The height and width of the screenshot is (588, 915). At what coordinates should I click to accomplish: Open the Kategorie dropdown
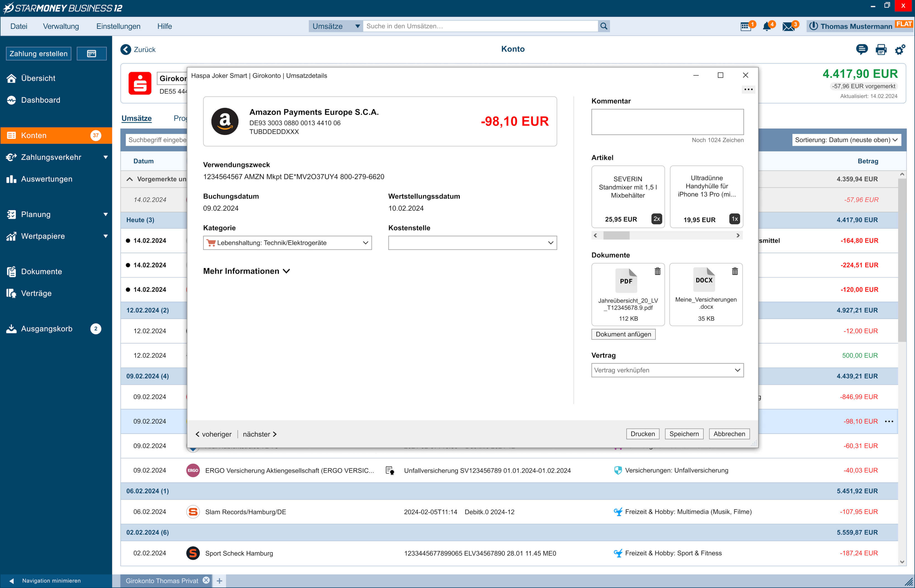pos(288,243)
